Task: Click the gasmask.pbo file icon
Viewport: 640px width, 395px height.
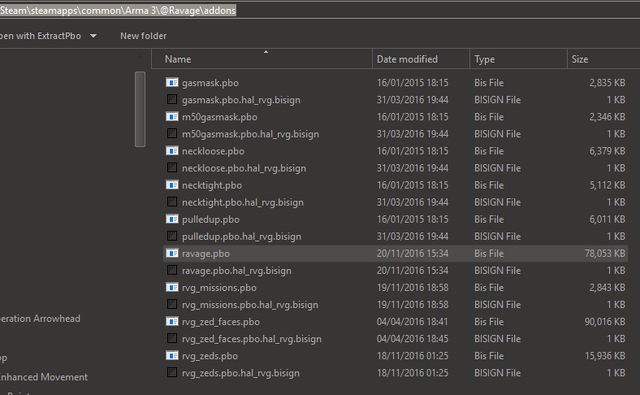Action: pos(172,82)
